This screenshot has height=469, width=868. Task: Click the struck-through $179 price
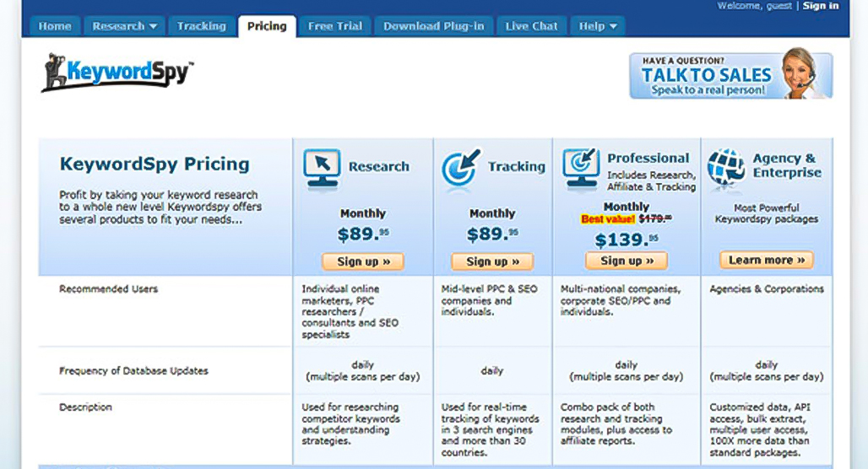click(655, 218)
